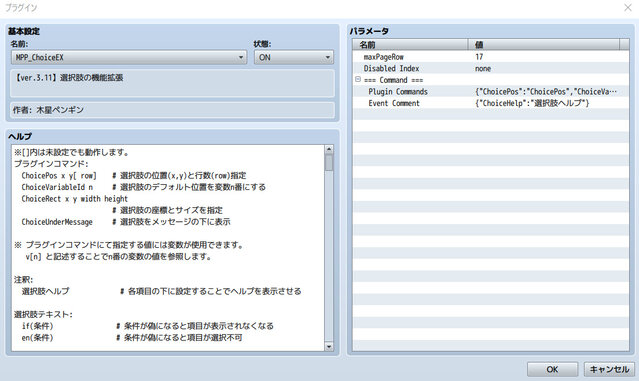This screenshot has width=639, height=381.
Task: Open the ON status dropdown
Action: click(x=294, y=57)
